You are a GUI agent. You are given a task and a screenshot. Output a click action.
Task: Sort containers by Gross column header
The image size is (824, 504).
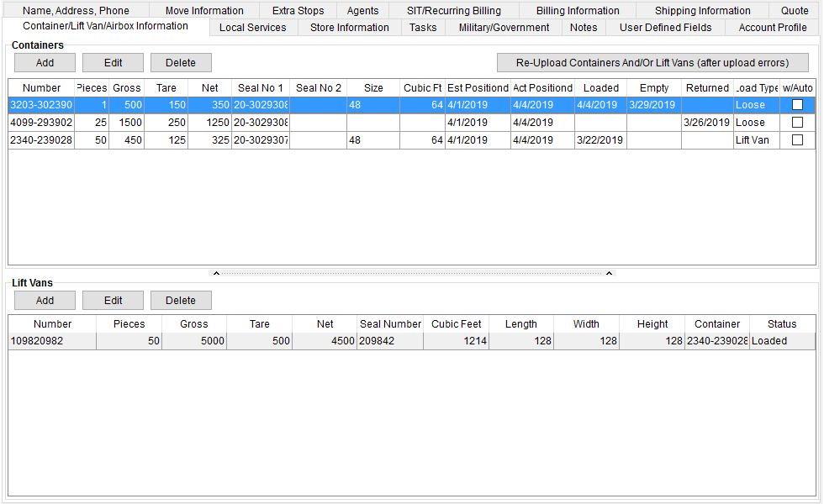point(127,88)
